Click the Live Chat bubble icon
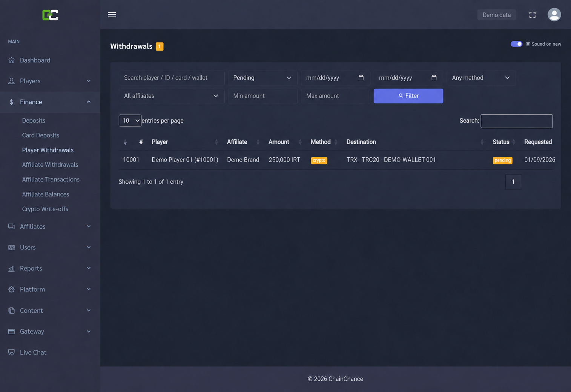The width and height of the screenshot is (571, 392). [12, 352]
